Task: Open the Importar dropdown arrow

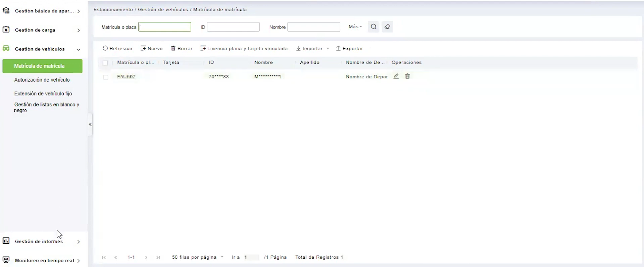Action: [x=328, y=49]
